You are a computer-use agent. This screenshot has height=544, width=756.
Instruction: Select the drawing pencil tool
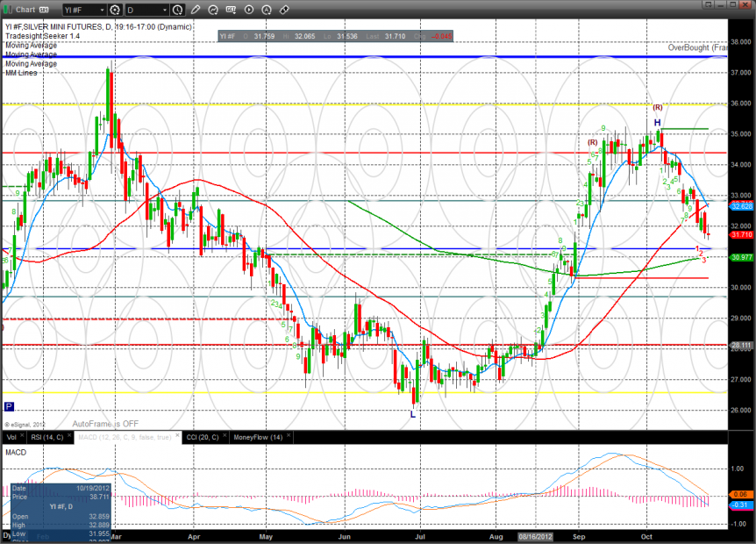(196, 10)
